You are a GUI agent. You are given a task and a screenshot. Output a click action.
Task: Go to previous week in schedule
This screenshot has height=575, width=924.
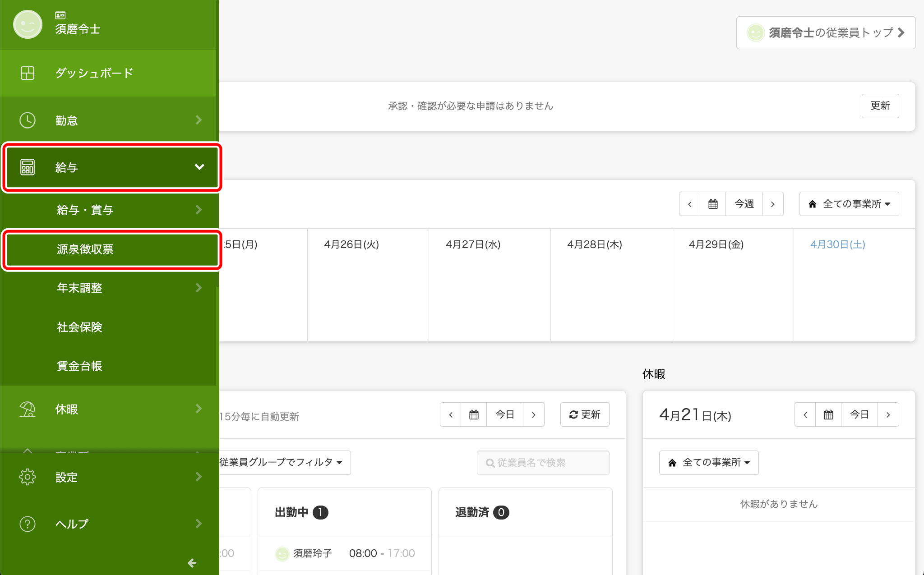click(x=690, y=204)
